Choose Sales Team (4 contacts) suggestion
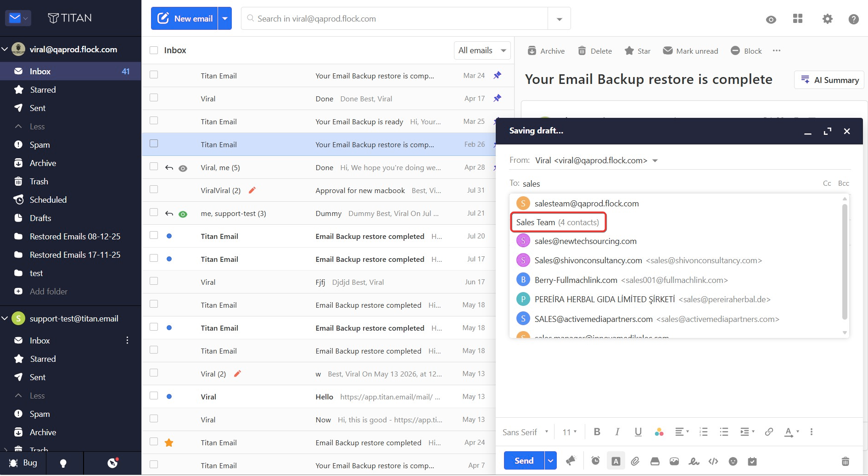 (558, 222)
